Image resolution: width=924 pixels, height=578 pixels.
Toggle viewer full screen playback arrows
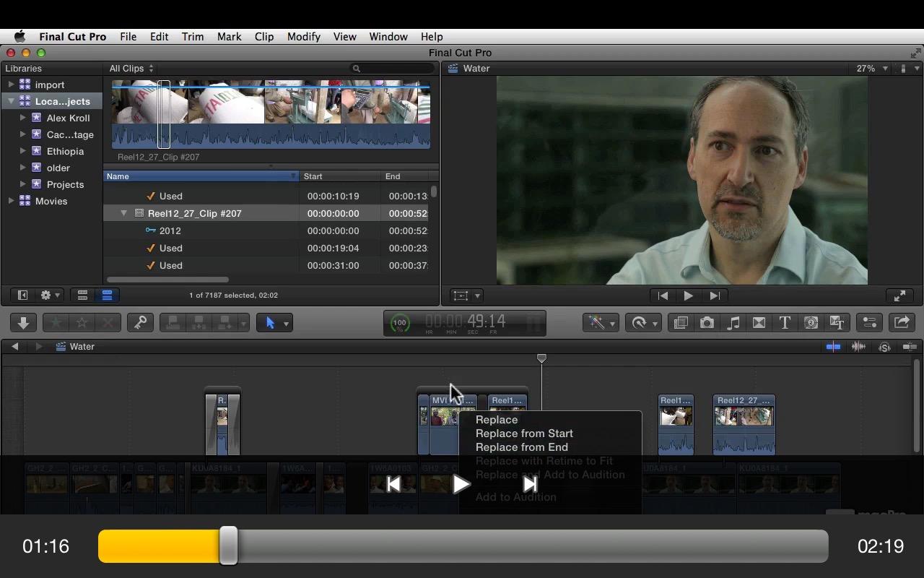tap(899, 296)
